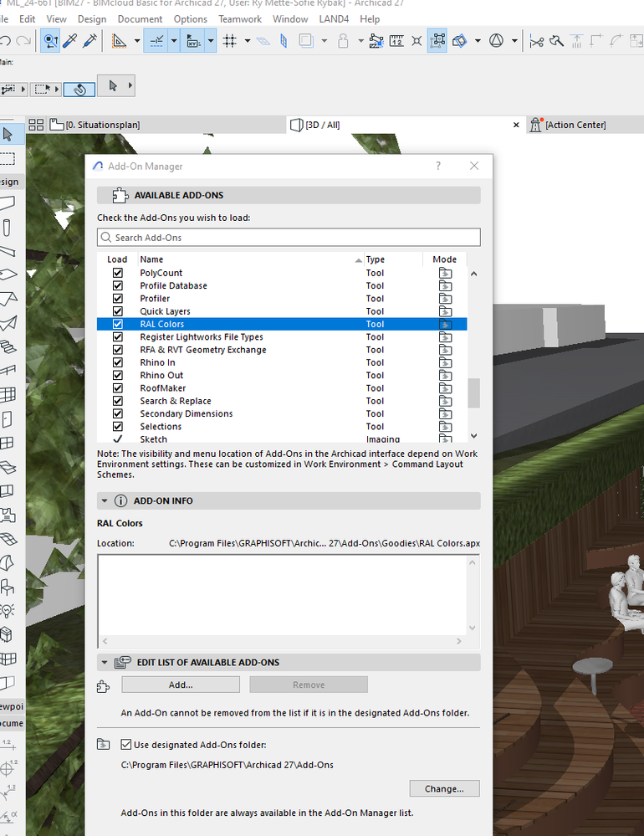The height and width of the screenshot is (836, 644).
Task: Open the Teamwork menu
Action: tap(240, 19)
